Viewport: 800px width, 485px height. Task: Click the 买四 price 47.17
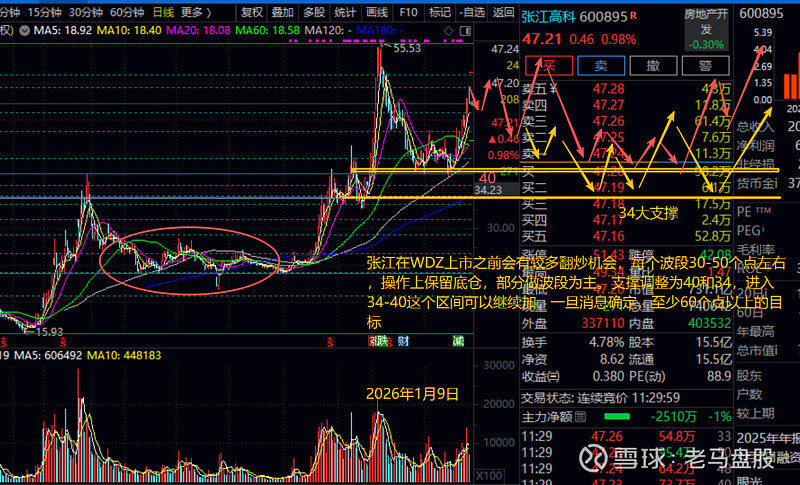(x=609, y=220)
